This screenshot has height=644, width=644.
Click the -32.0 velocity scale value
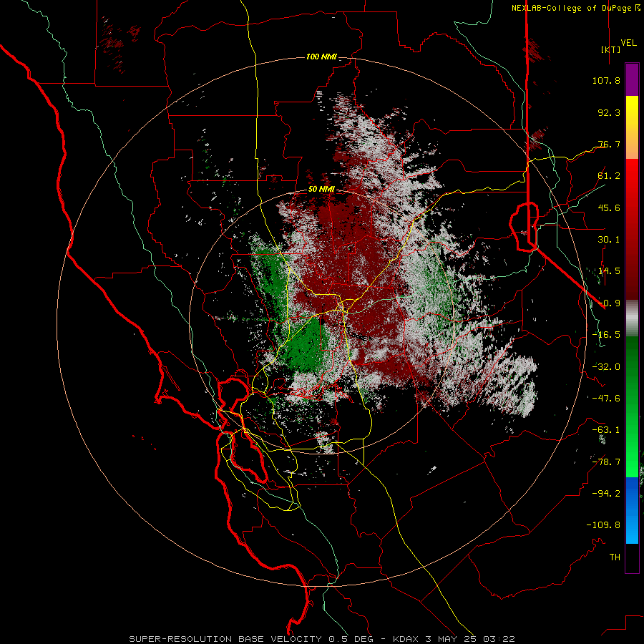tap(606, 367)
